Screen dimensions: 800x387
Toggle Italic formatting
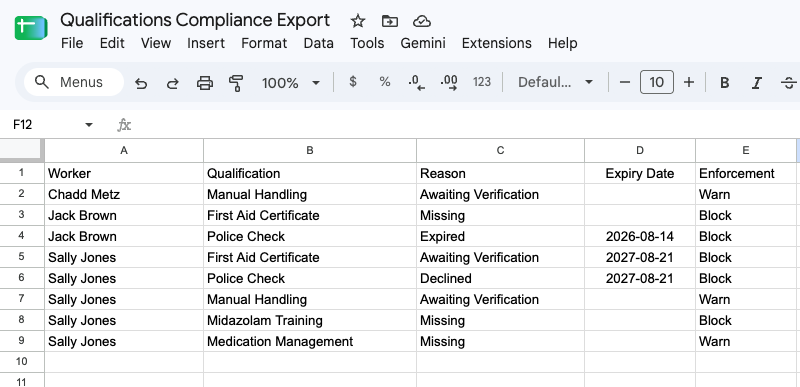click(x=757, y=83)
